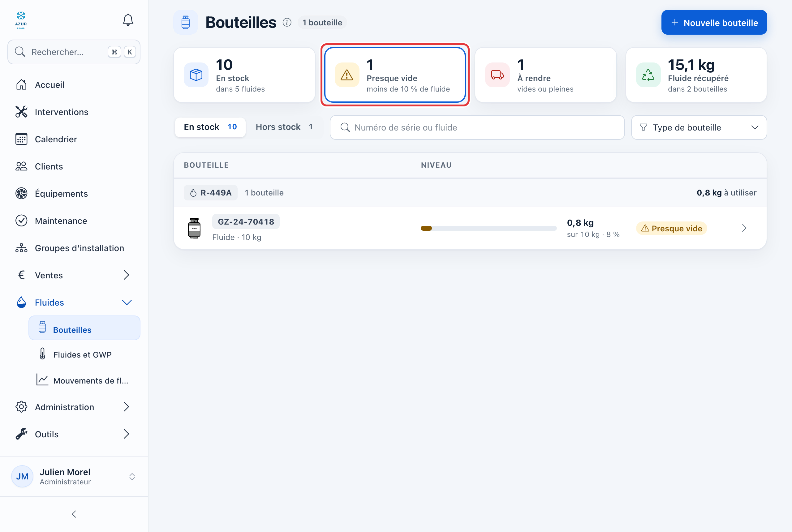
Task: Click the yellow Presque vide status badge
Action: [x=672, y=228]
